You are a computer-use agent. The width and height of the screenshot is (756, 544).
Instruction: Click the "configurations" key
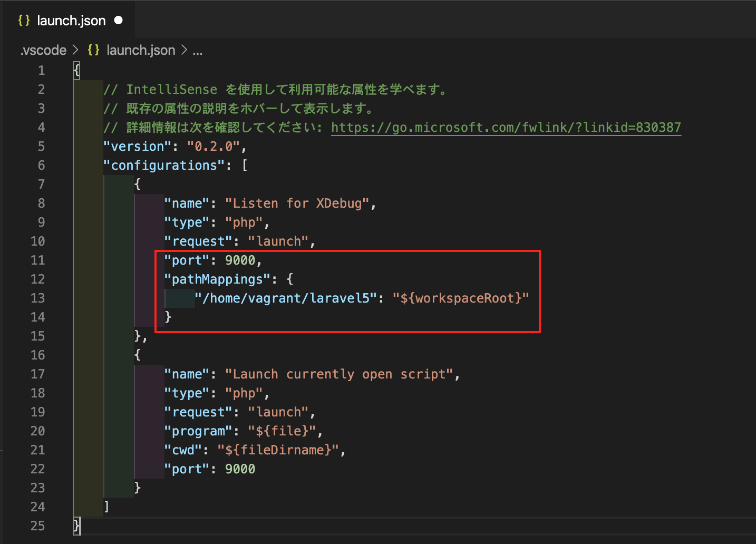click(x=164, y=166)
